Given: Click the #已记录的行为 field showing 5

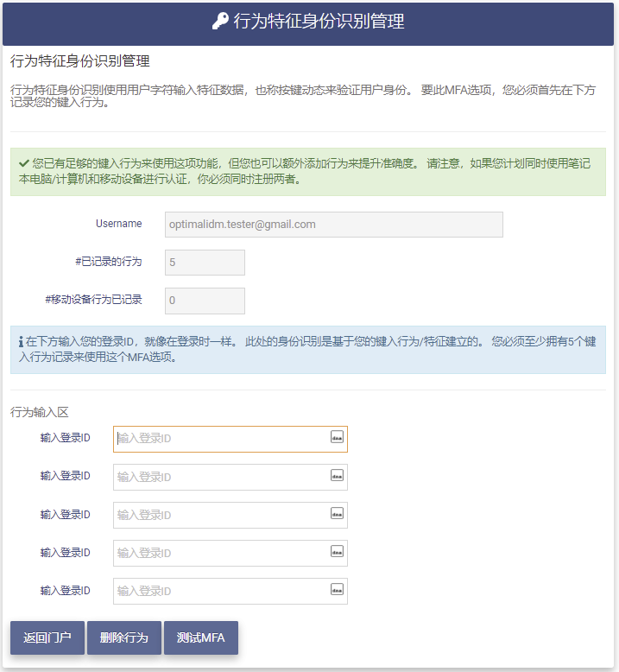Looking at the screenshot, I should [x=205, y=263].
